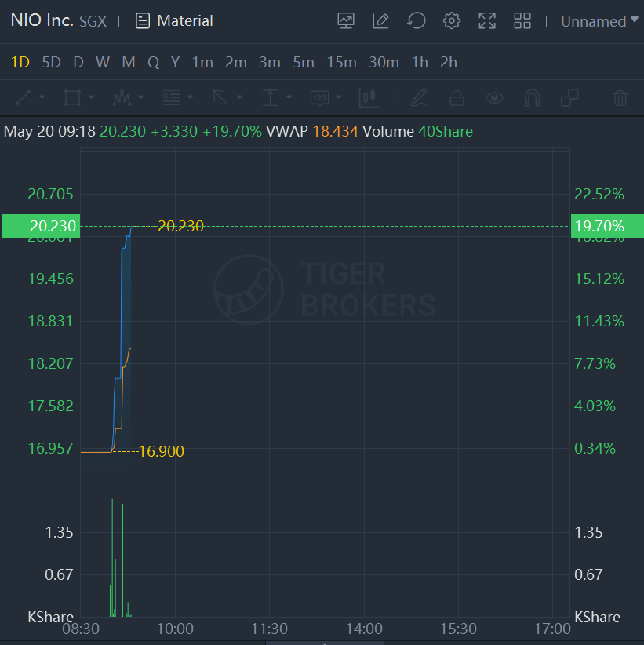
Task: Open chart settings gear icon
Action: point(452,21)
